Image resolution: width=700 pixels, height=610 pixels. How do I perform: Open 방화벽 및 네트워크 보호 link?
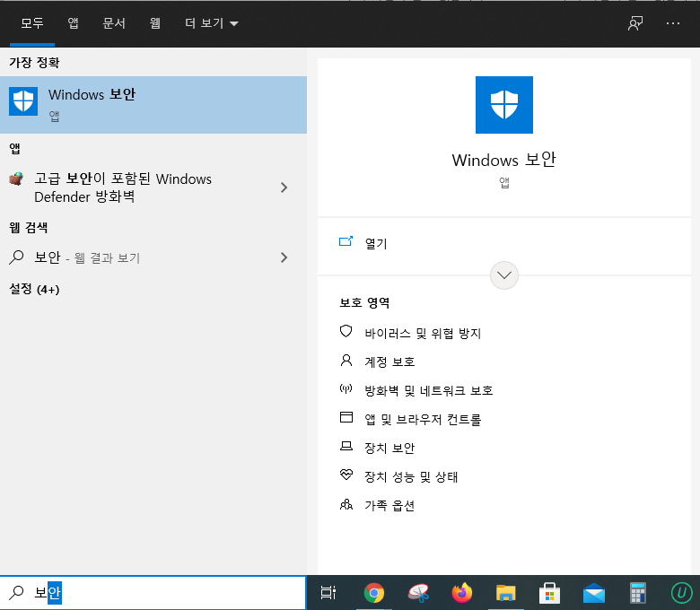coord(429,390)
